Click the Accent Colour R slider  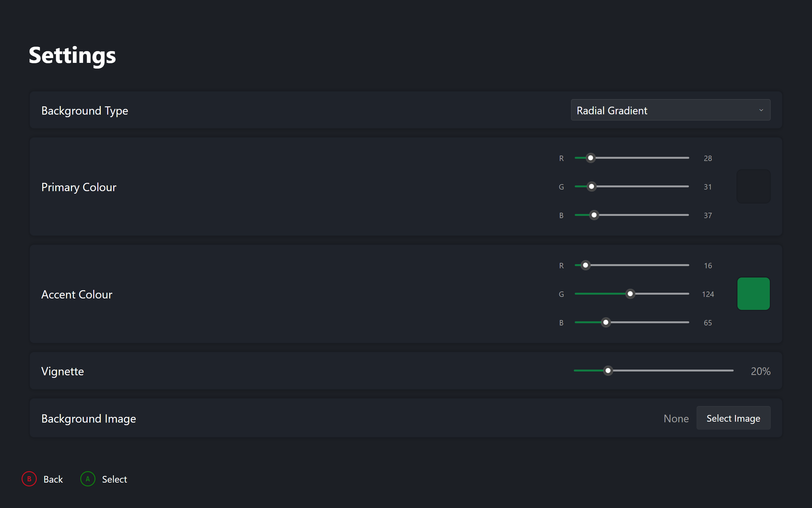pyautogui.click(x=632, y=265)
